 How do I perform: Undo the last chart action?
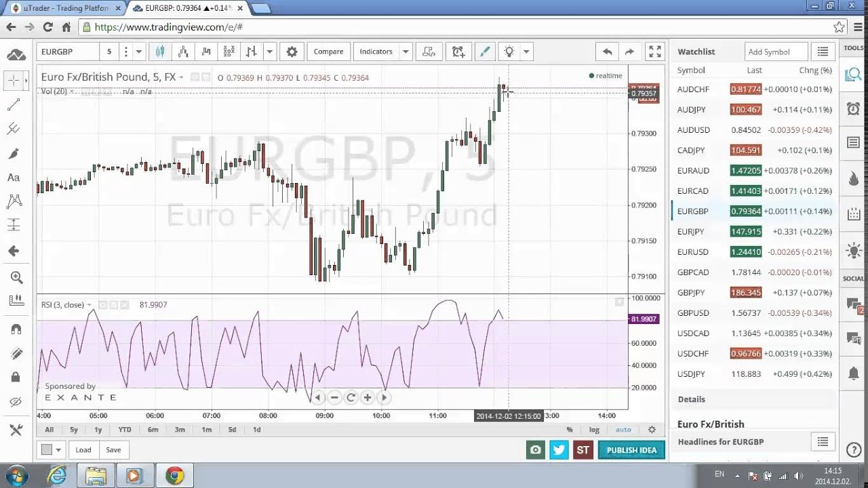607,52
